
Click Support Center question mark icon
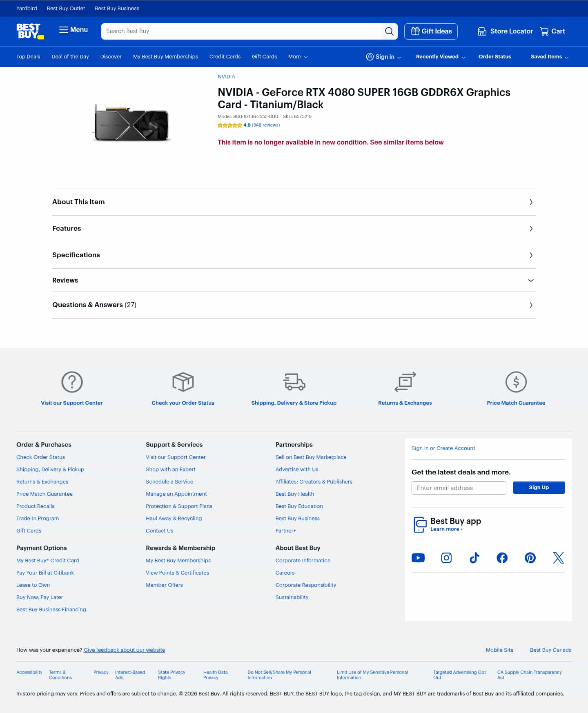point(72,382)
